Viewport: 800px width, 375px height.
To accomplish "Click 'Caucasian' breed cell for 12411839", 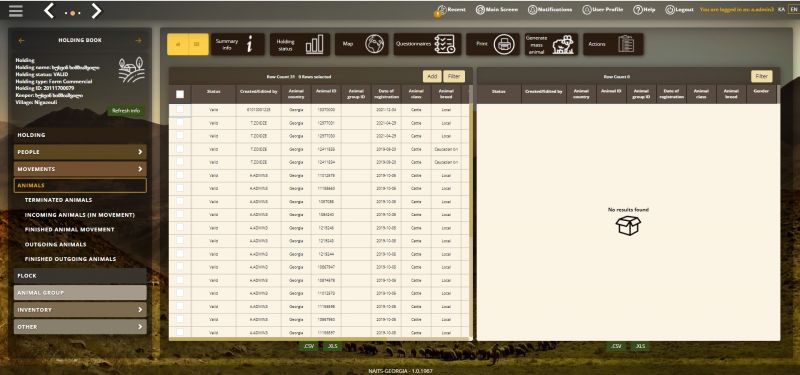I will click(x=446, y=149).
